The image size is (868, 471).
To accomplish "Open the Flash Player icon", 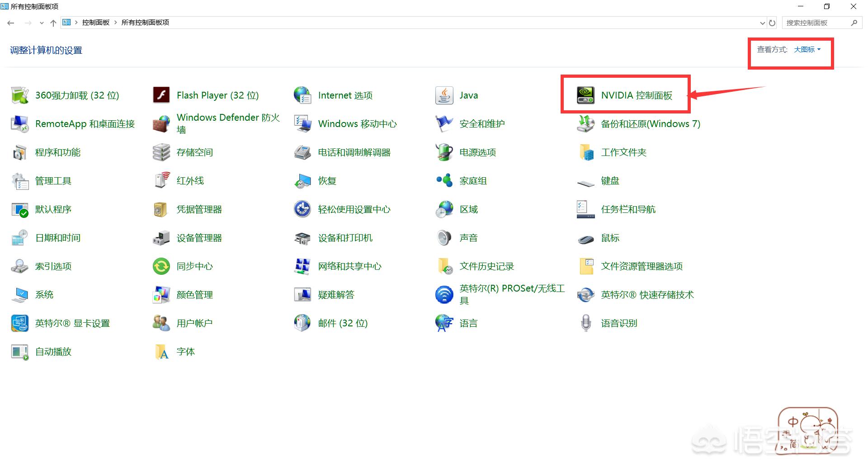I will [x=161, y=95].
